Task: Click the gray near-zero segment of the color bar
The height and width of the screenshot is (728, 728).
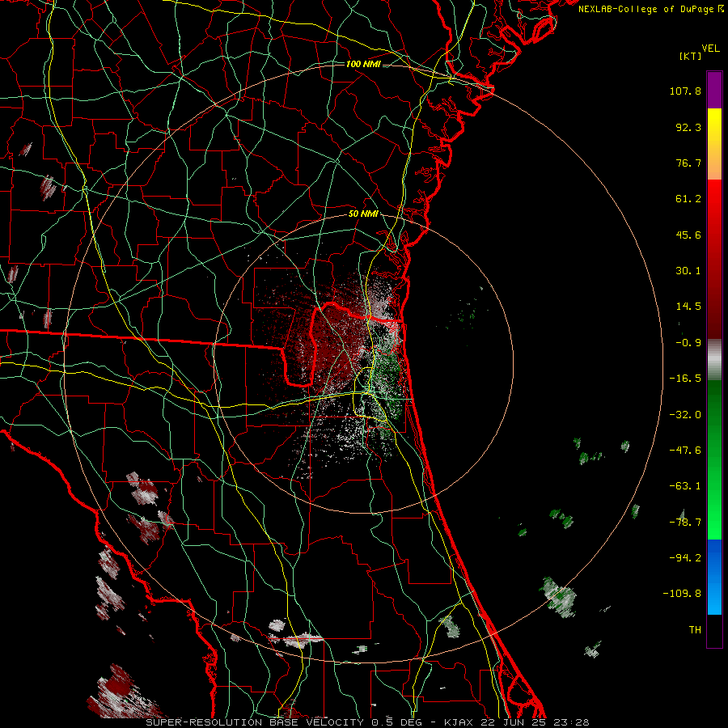Action: pyautogui.click(x=714, y=360)
